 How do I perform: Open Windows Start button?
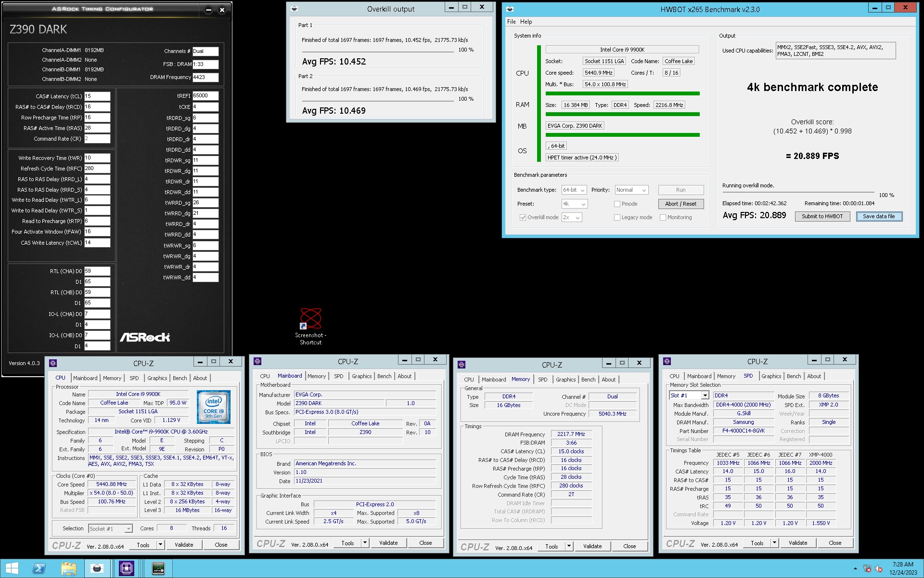12,568
